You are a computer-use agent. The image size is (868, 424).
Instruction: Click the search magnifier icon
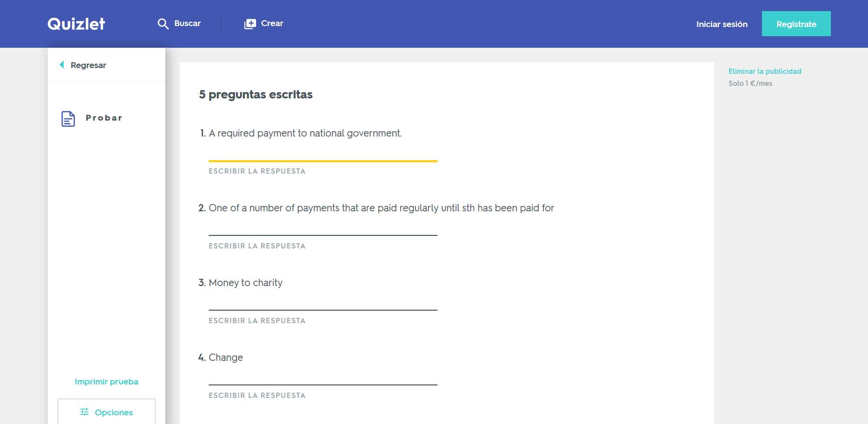click(x=163, y=24)
